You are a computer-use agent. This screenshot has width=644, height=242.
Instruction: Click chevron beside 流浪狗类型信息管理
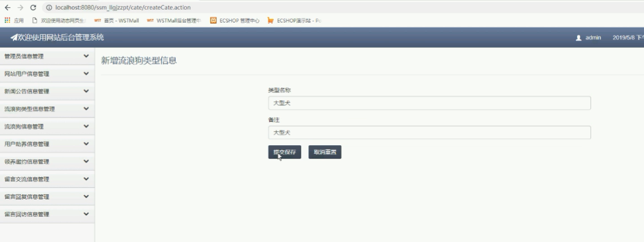[x=86, y=109]
